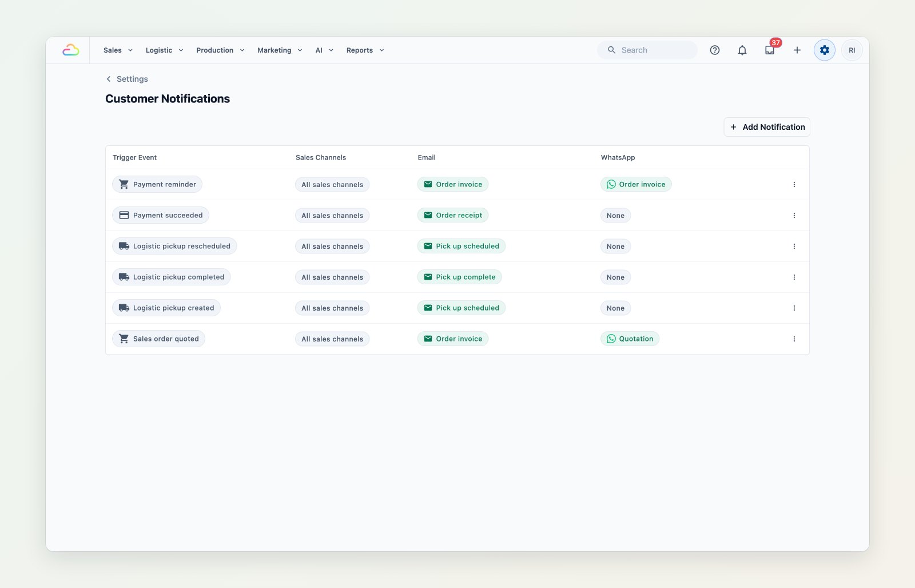Image resolution: width=915 pixels, height=588 pixels.
Task: Open the settings gear icon
Action: coord(825,50)
